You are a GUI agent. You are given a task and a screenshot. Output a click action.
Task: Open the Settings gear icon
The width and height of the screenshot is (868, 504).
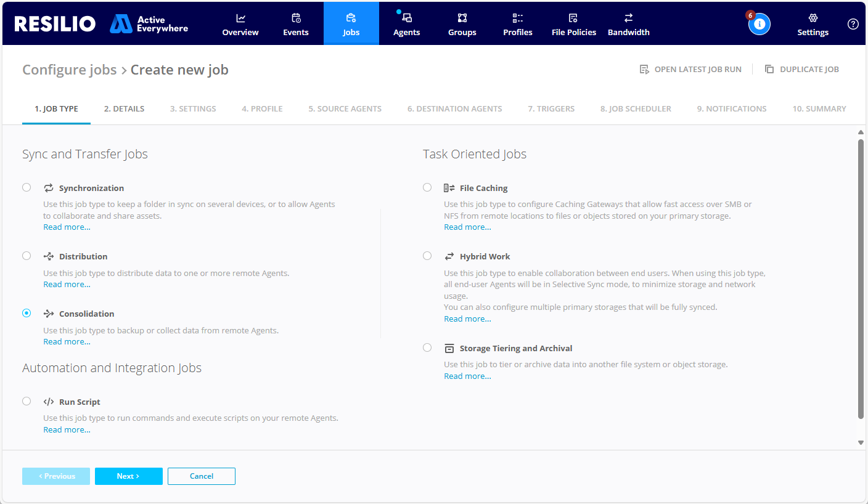[x=813, y=18]
